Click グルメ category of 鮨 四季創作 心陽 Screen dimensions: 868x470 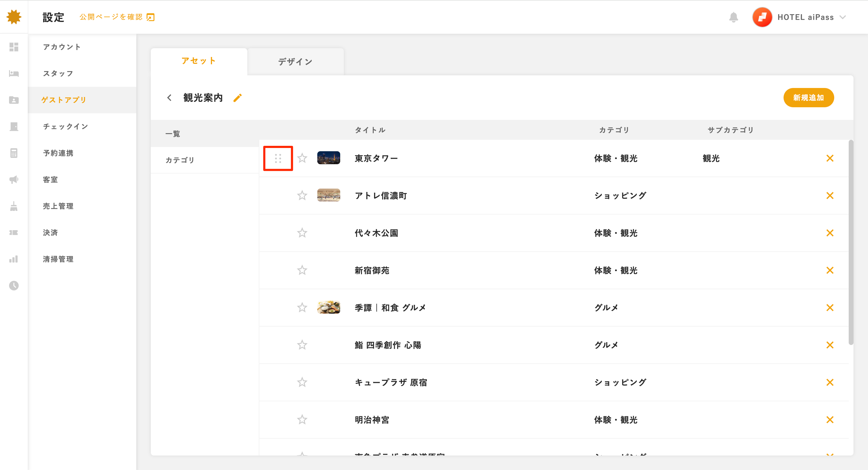pos(606,345)
